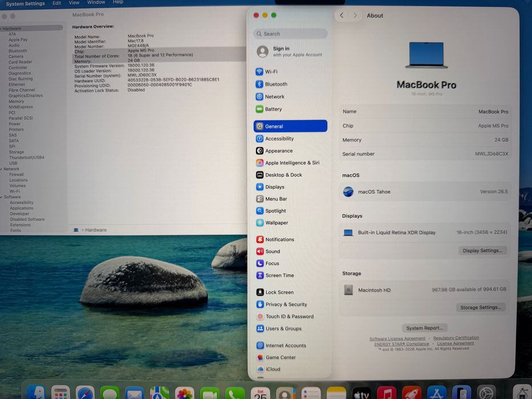The height and width of the screenshot is (399, 532).
Task: Open the Software License Agreement link
Action: point(397,339)
